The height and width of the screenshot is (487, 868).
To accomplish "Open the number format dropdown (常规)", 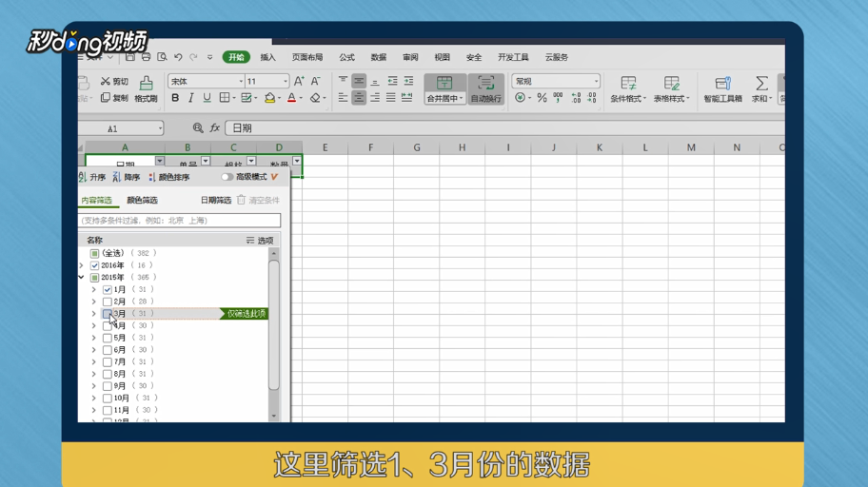I will 596,82.
